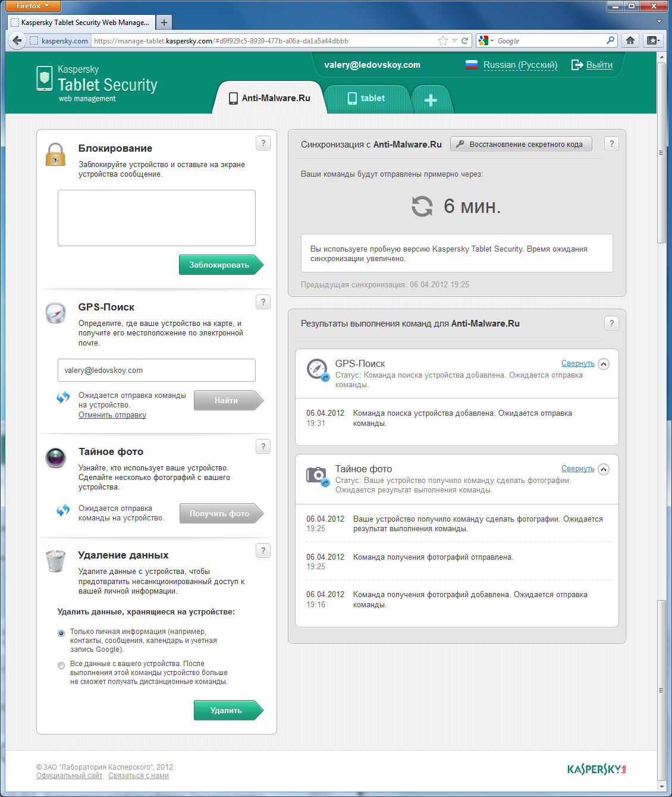Click the Отменить отправку link
The height and width of the screenshot is (797, 672).
(x=112, y=415)
